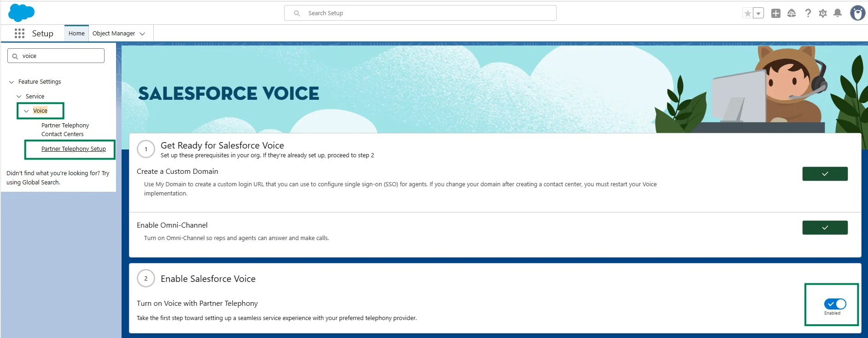Open the Help question mark icon
868x338 pixels.
(x=808, y=13)
